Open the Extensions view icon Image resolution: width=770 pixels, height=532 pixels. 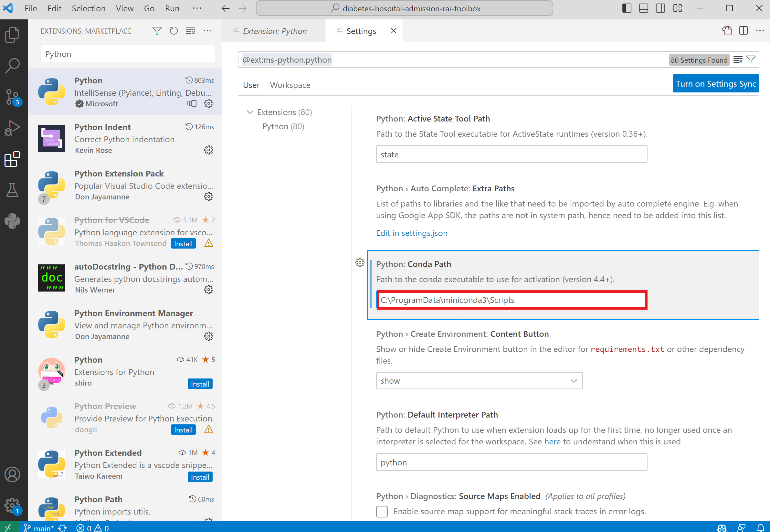pyautogui.click(x=12, y=159)
